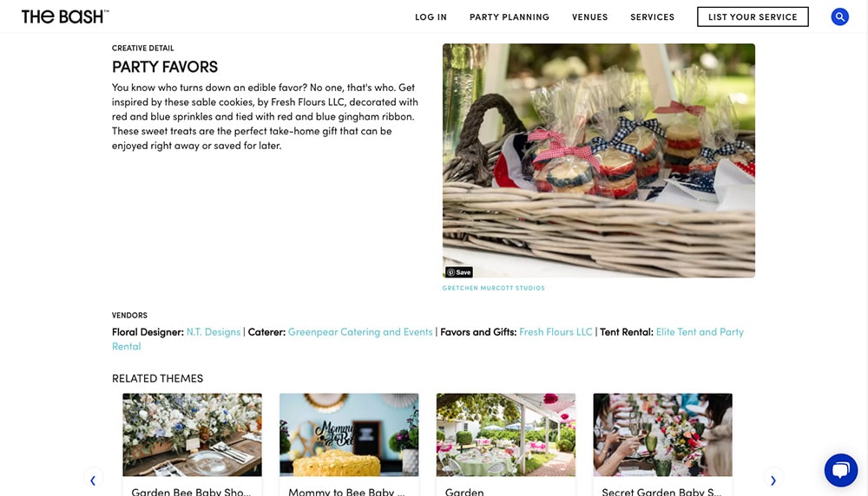
Task: Open the Fresh Flours LLC vendor link
Action: click(x=556, y=332)
